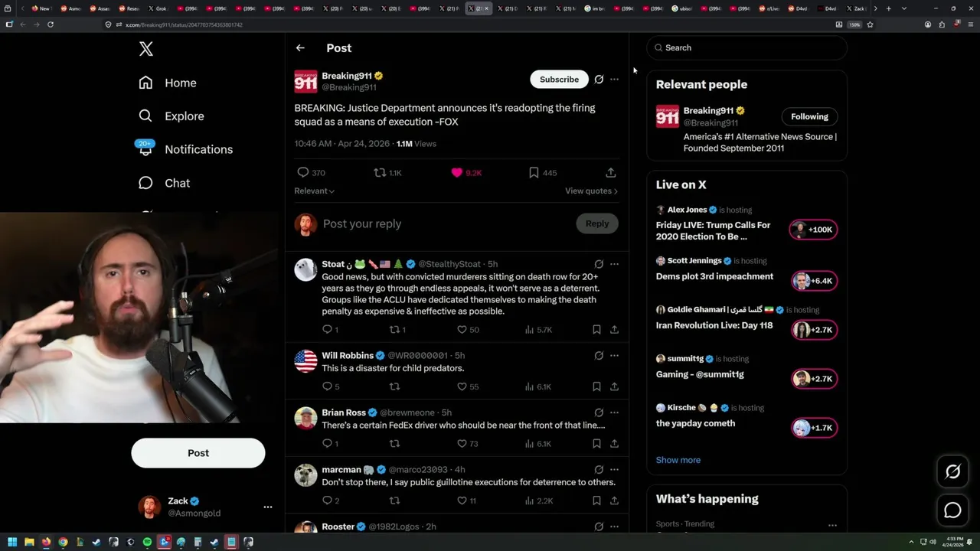Like the marcman reply

point(462,500)
